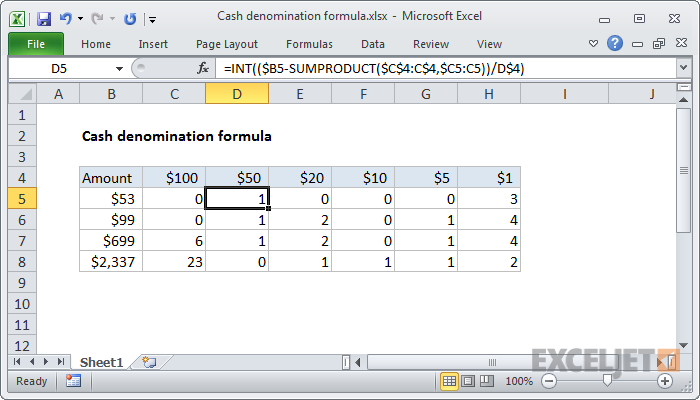Click the zoom in plus button
This screenshot has height=400, width=700.
pos(665,381)
